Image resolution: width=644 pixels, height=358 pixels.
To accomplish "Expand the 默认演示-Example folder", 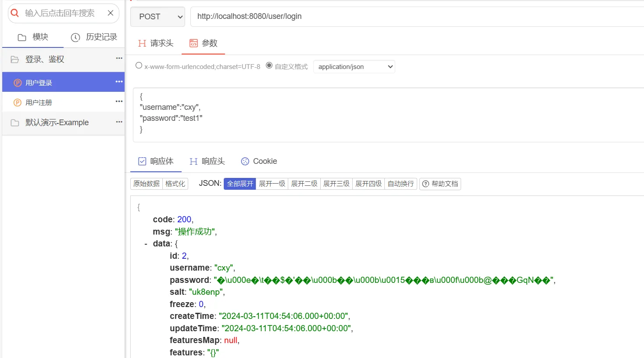I will click(x=57, y=123).
